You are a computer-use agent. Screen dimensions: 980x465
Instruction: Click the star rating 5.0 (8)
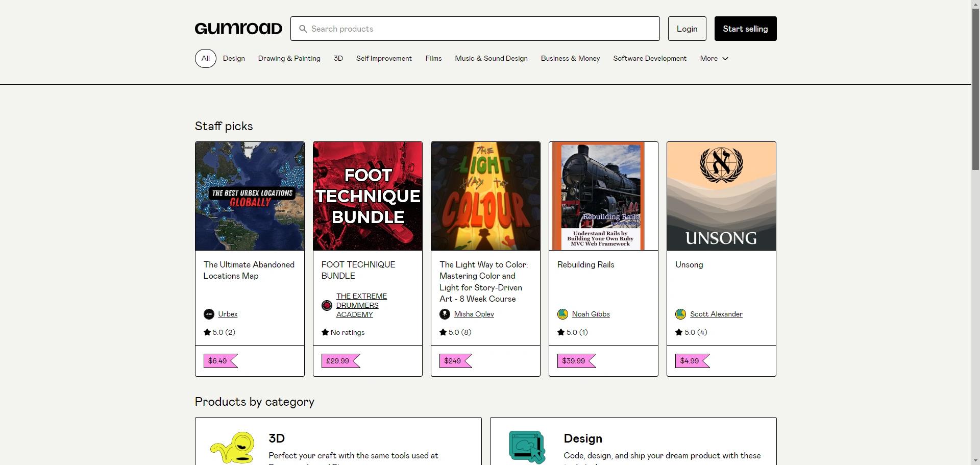[455, 332]
